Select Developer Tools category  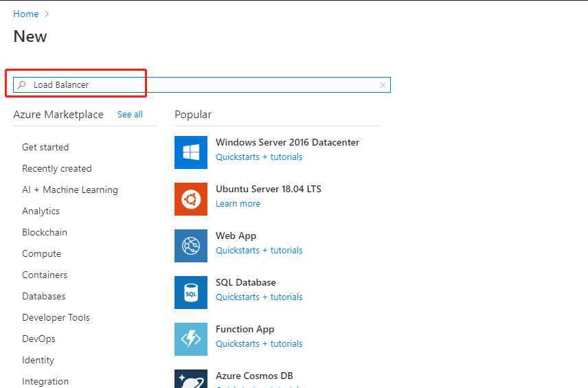tap(56, 317)
